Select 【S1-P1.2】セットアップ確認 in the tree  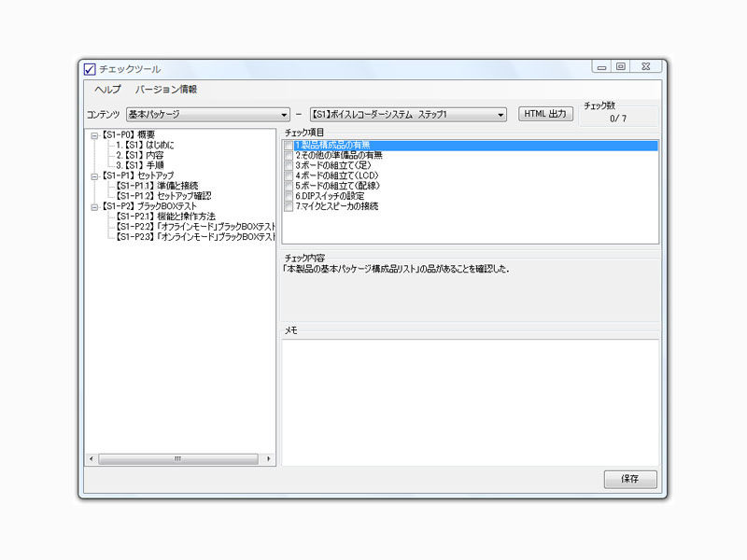[163, 196]
